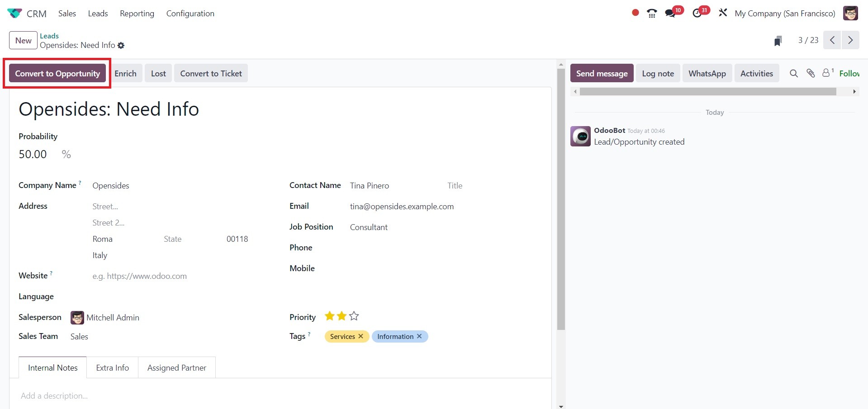Click the ZIP field showing 00118
868x409 pixels.
(249, 239)
